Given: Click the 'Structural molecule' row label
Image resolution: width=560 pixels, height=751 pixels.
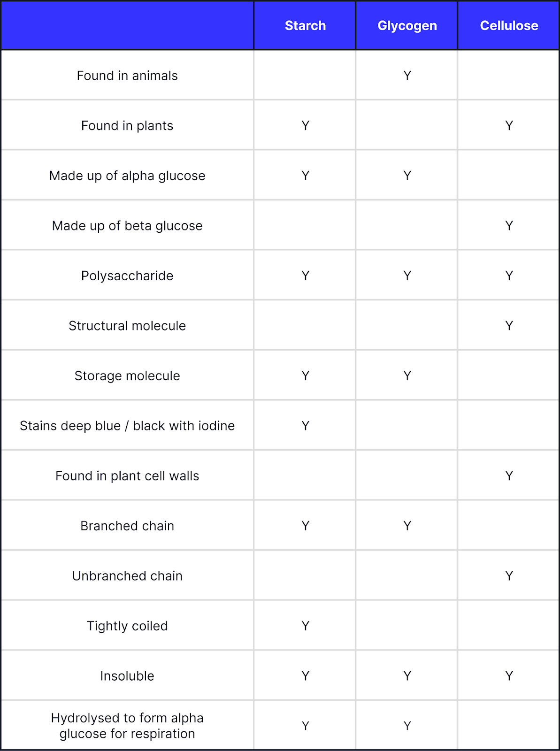Looking at the screenshot, I should pyautogui.click(x=127, y=326).
